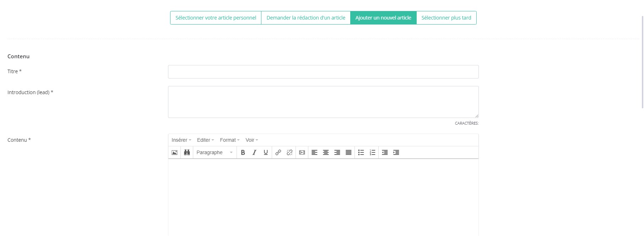Apply underline formatting
Screen dimensions: 644x238
click(266, 152)
